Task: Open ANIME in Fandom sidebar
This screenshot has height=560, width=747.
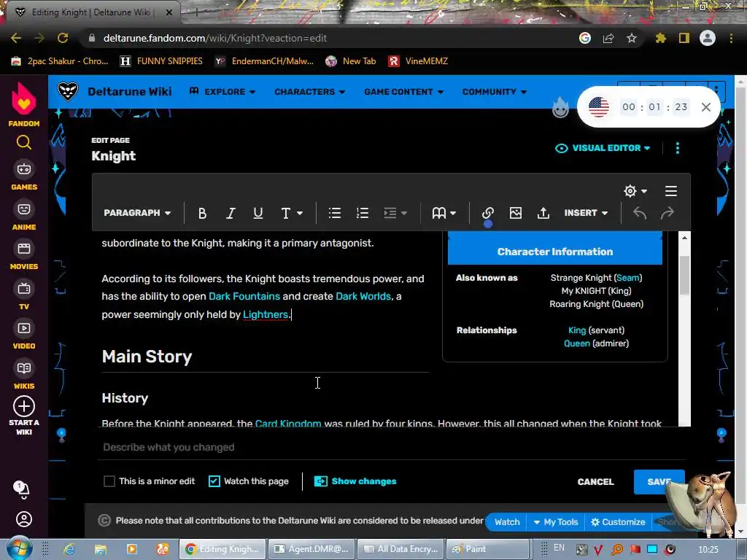Action: 24,216
